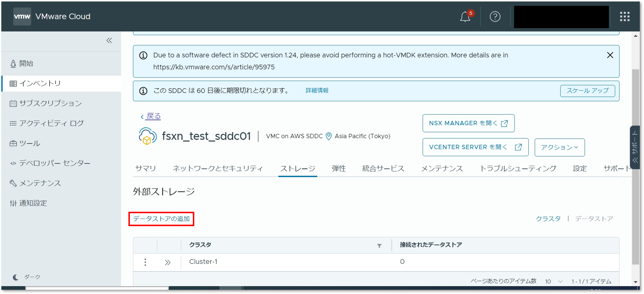This screenshot has height=294, width=644.
Task: Open the apps grid menu
Action: 625,17
